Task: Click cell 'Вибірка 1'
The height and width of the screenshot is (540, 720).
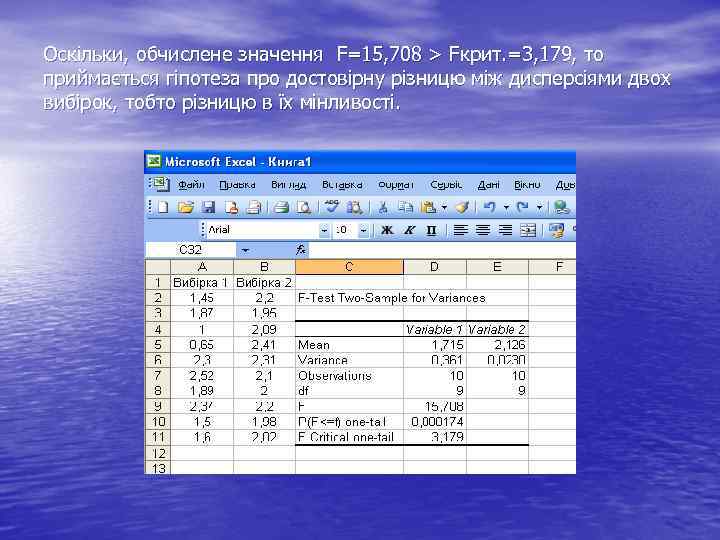Action: coord(202,282)
